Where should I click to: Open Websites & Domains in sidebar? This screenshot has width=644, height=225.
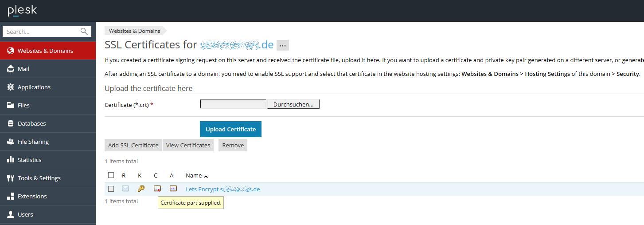coord(45,51)
